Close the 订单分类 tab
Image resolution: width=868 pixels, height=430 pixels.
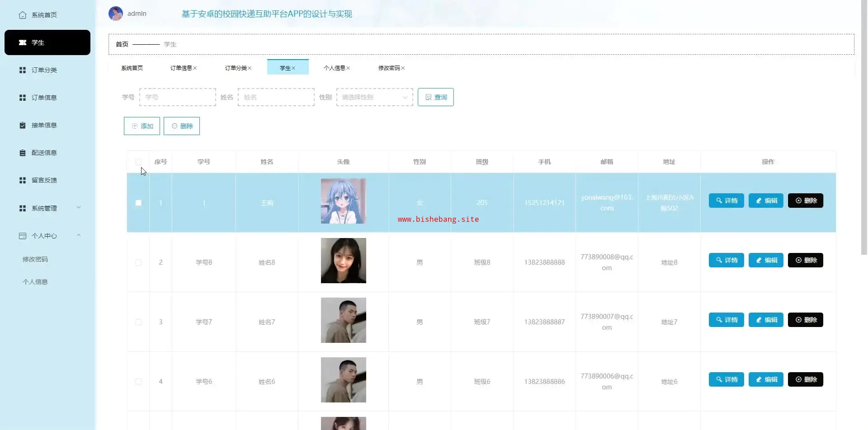click(x=250, y=68)
